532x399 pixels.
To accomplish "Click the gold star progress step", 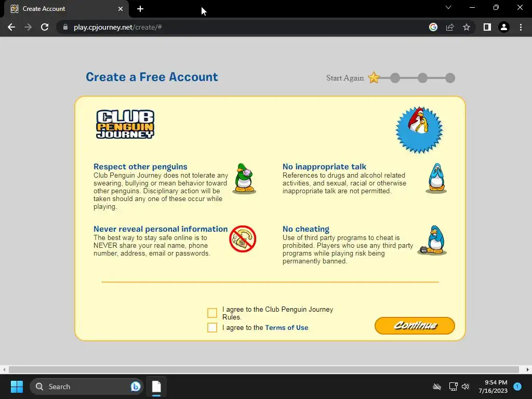I will tap(374, 78).
